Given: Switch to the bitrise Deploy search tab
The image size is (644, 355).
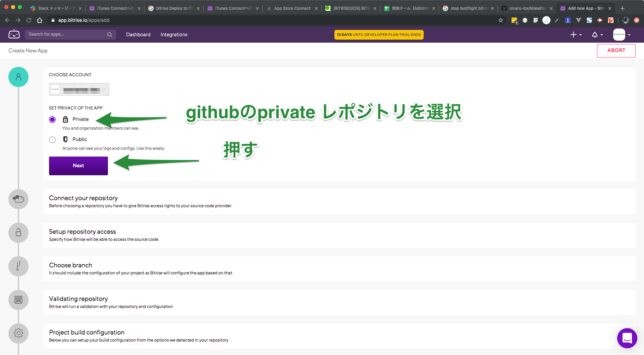Looking at the screenshot, I should click(x=174, y=8).
